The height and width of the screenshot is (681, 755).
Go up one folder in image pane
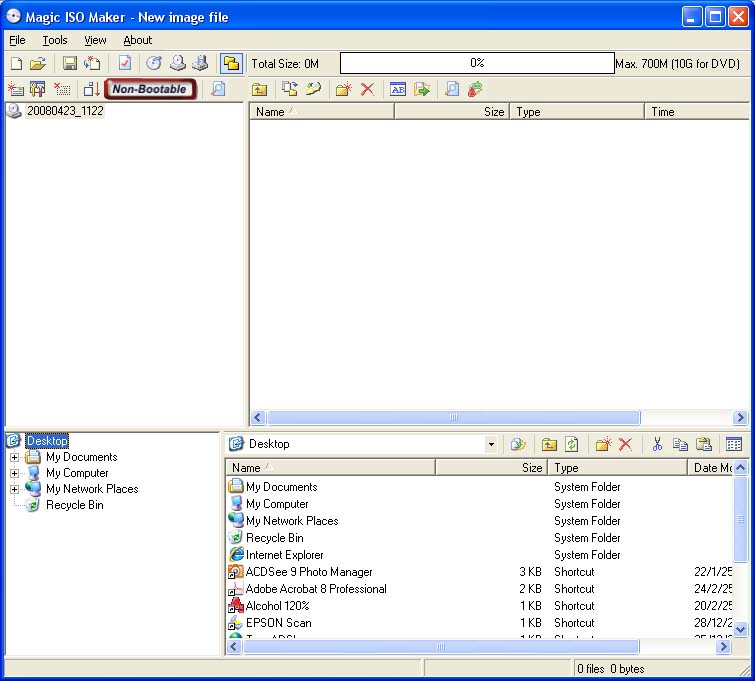[x=260, y=90]
